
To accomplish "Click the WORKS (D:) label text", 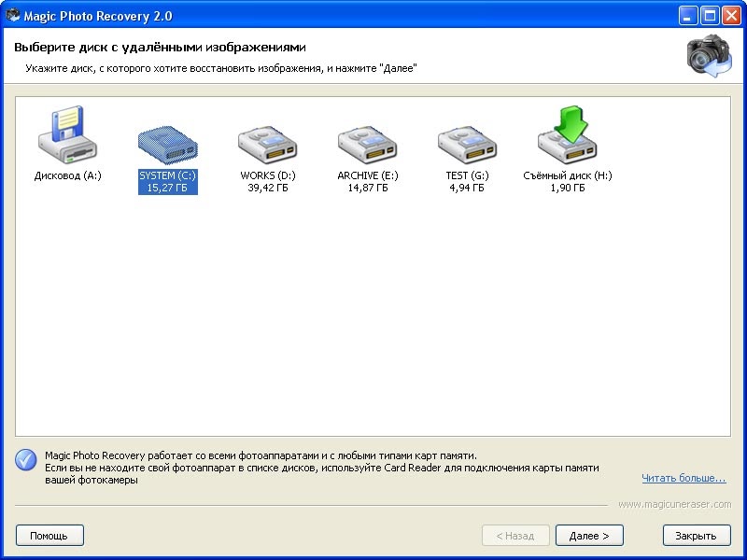I will tap(268, 175).
